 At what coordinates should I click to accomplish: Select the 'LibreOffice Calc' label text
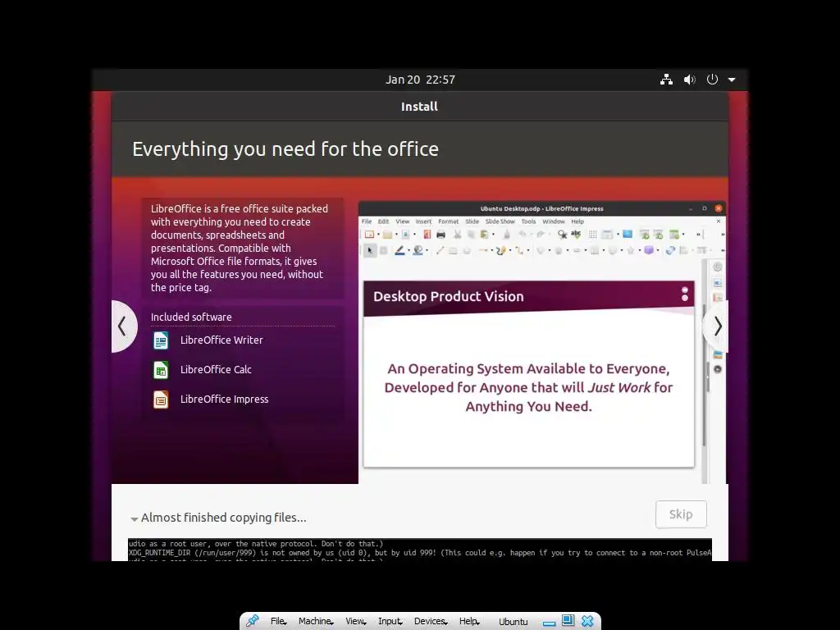click(x=216, y=370)
